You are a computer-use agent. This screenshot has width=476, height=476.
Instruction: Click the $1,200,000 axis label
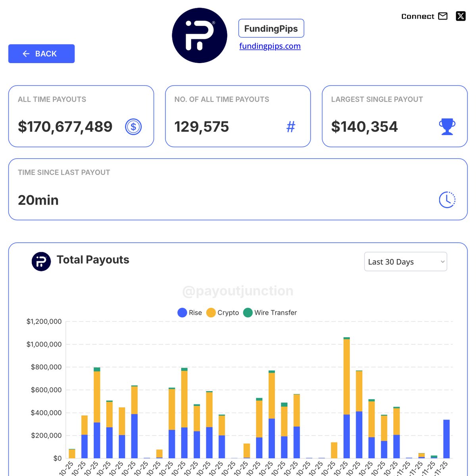click(x=44, y=322)
